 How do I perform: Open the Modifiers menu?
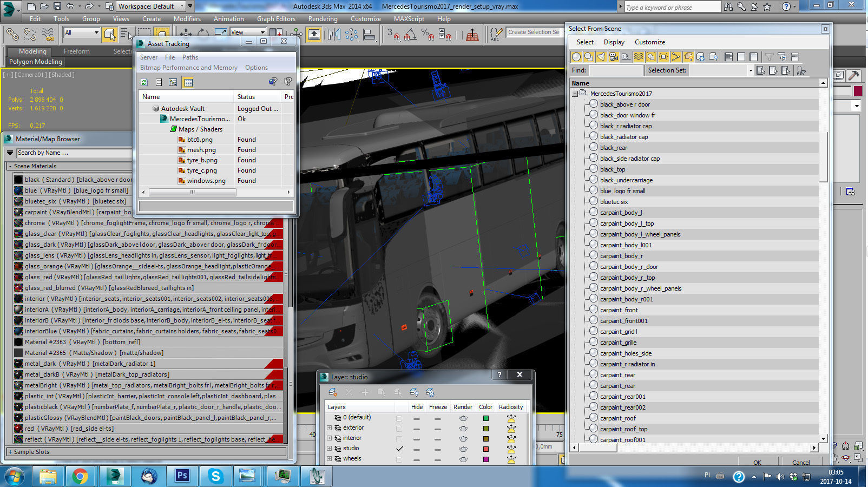(187, 19)
